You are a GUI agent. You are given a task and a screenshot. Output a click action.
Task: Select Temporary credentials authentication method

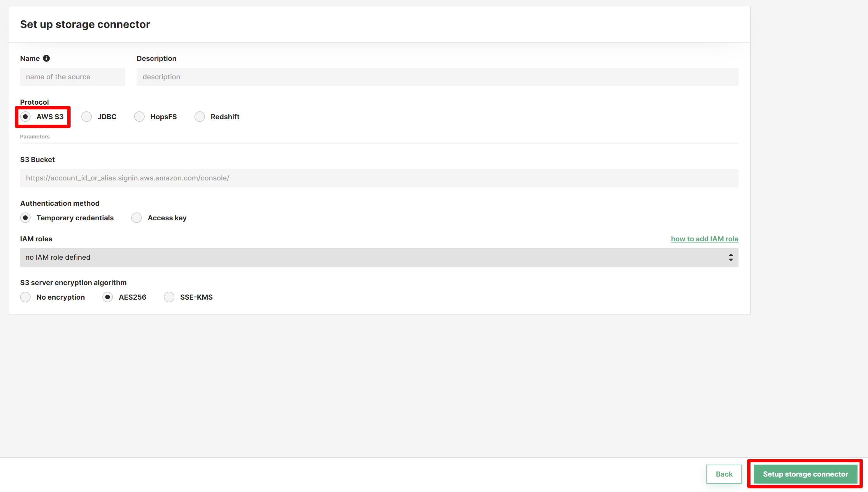pyautogui.click(x=24, y=217)
